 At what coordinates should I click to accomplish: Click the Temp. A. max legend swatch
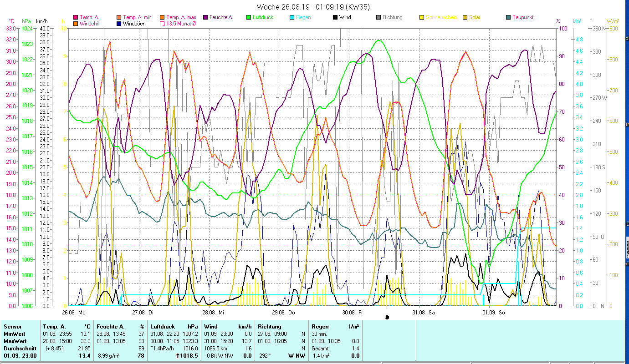pos(163,17)
